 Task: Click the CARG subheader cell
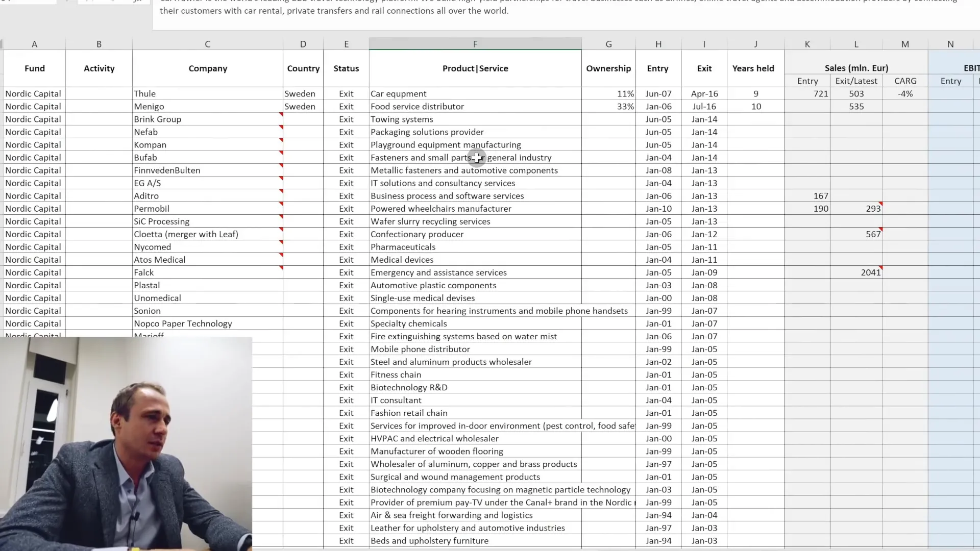(x=905, y=81)
